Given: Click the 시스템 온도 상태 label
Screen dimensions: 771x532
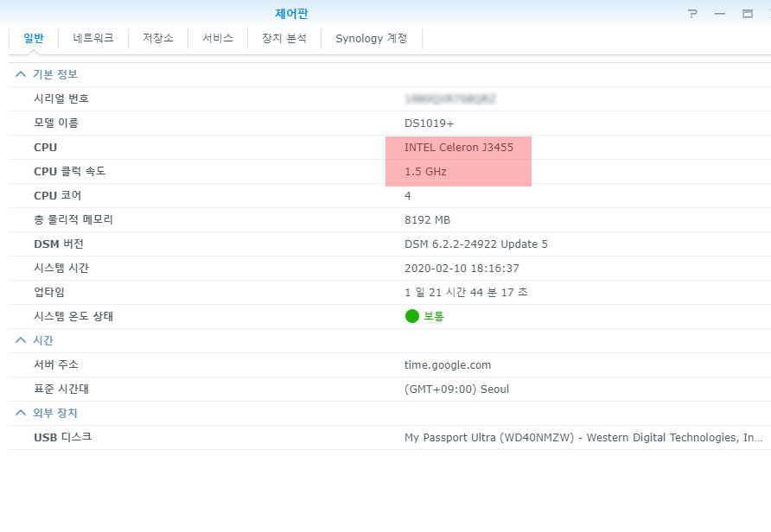Looking at the screenshot, I should pos(73,316).
